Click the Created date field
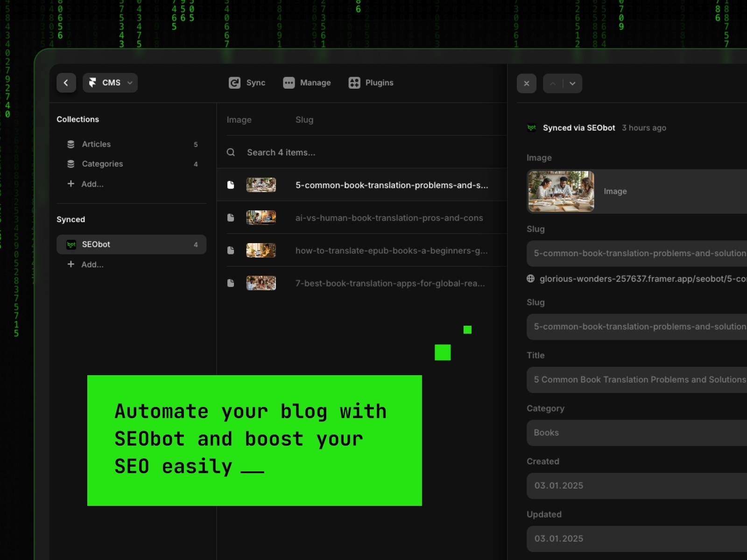Image resolution: width=747 pixels, height=560 pixels. pyautogui.click(x=637, y=486)
